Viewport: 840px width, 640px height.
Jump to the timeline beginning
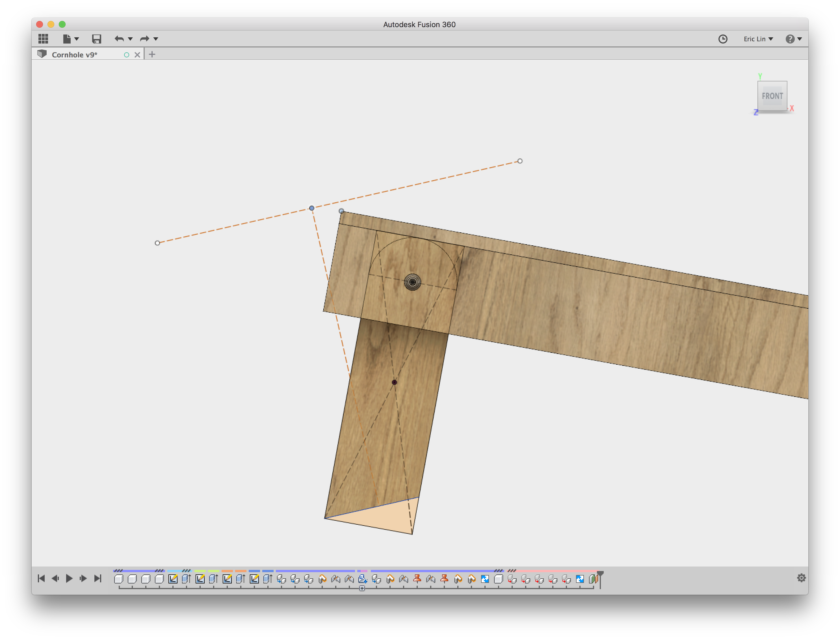41,578
